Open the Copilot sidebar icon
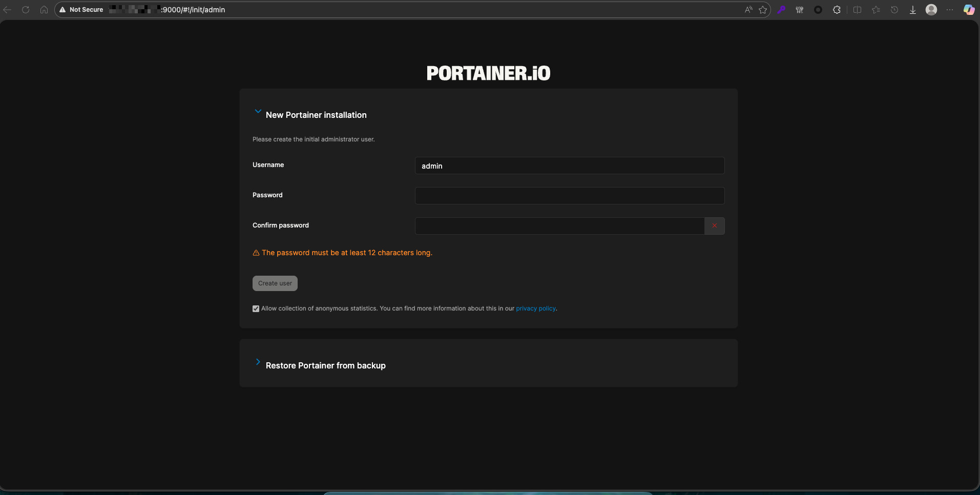Viewport: 980px width, 495px height. [x=969, y=10]
